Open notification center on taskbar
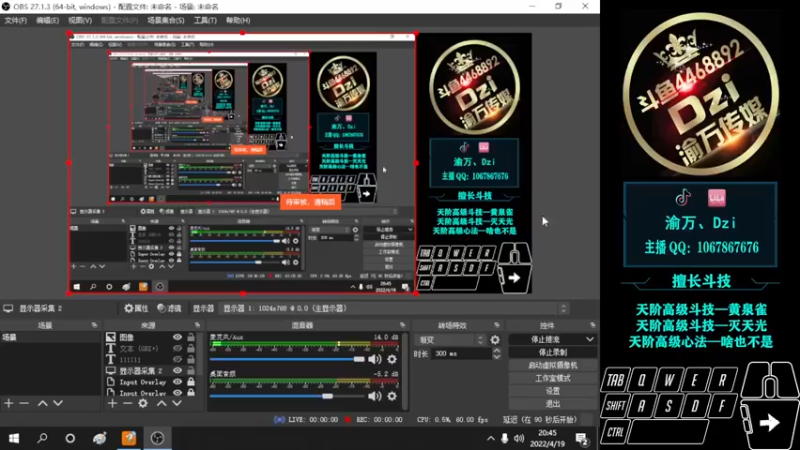 [x=582, y=439]
